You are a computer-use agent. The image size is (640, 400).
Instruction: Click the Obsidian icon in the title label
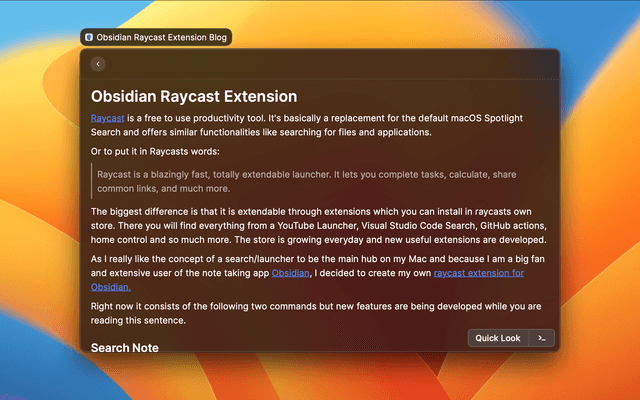coord(89,38)
